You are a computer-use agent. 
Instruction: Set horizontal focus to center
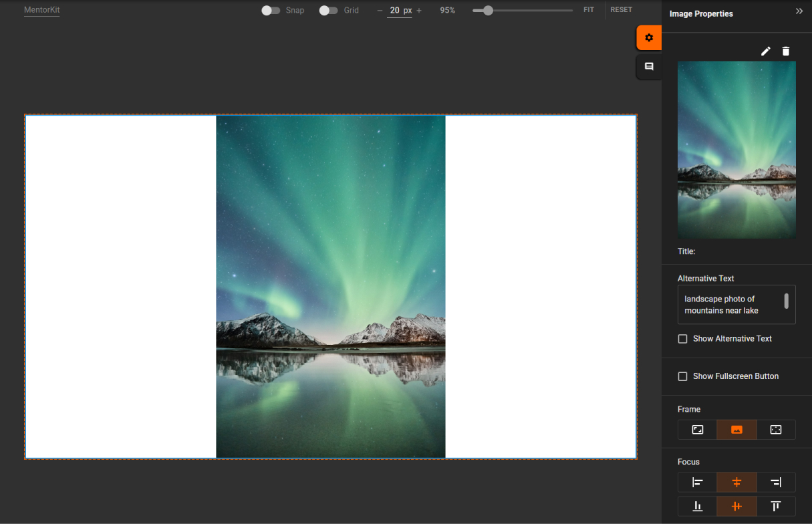coord(736,483)
